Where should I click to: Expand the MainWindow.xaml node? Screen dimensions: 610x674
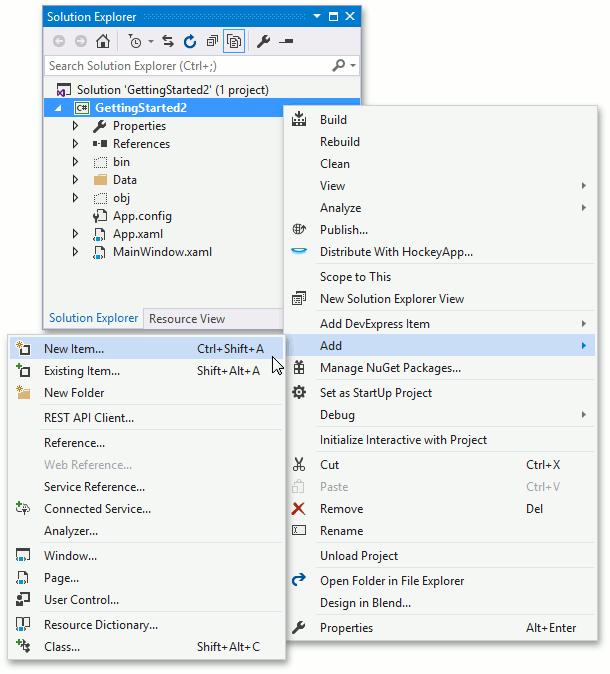click(x=75, y=252)
